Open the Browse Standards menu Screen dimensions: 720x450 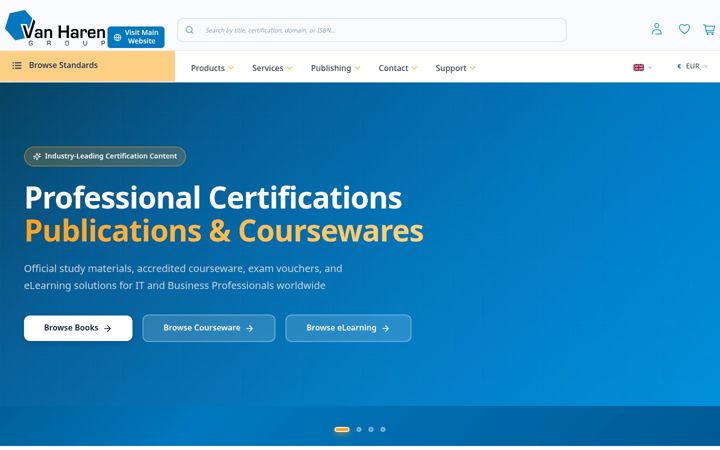point(87,66)
